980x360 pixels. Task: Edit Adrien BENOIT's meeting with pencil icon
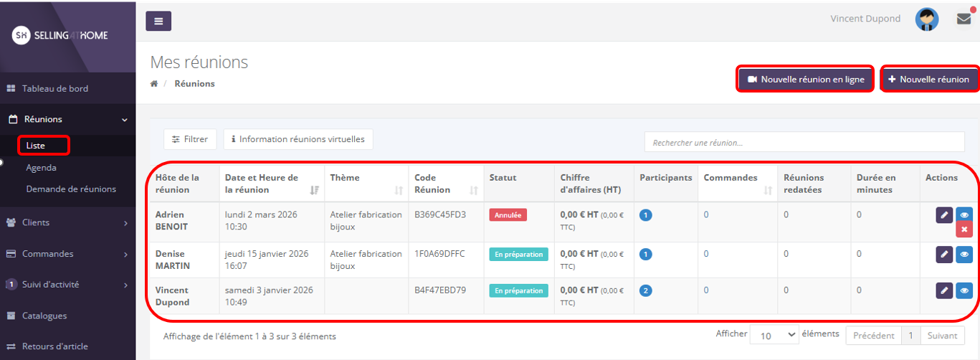(x=944, y=214)
